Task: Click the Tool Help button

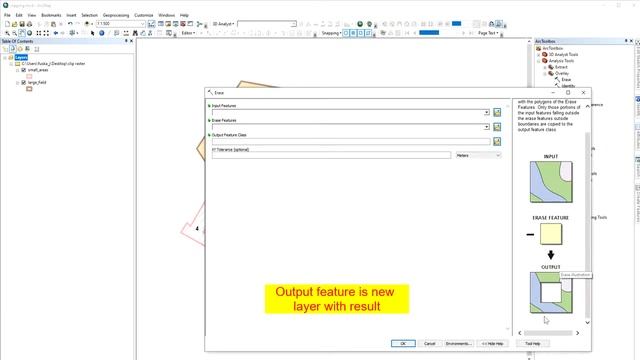Action: pyautogui.click(x=533, y=344)
